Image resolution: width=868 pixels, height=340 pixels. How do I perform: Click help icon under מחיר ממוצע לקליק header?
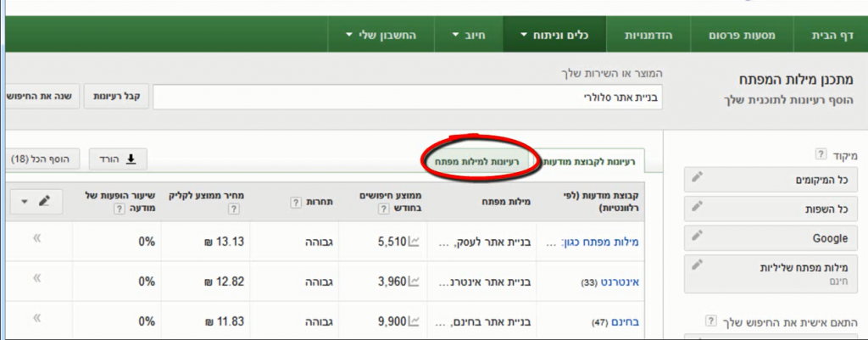234,209
